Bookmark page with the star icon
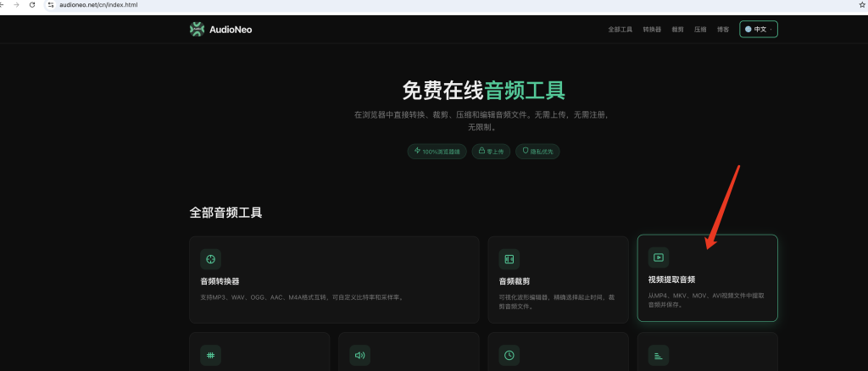Viewport: 868px width, 371px height. (861, 5)
